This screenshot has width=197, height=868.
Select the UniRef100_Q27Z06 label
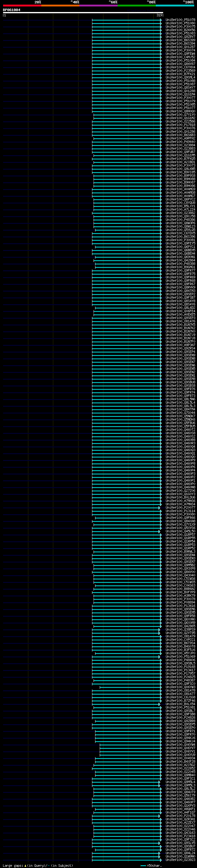point(180,491)
